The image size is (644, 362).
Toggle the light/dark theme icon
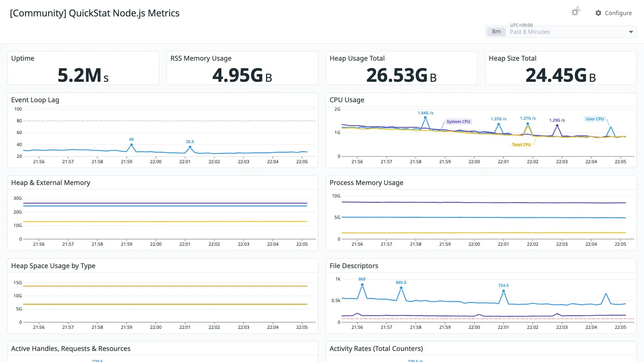pyautogui.click(x=576, y=12)
